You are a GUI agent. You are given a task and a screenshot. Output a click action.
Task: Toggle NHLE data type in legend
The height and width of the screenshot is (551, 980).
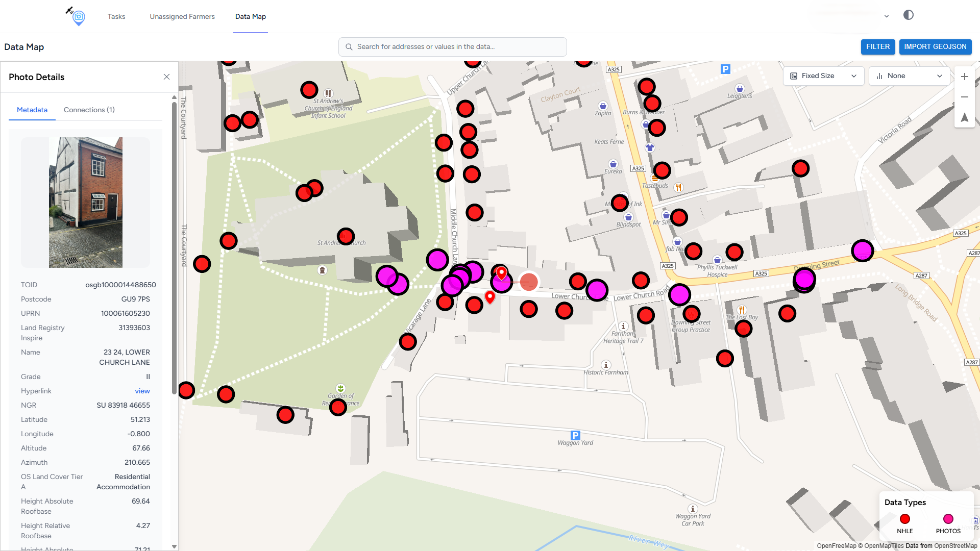tap(904, 519)
